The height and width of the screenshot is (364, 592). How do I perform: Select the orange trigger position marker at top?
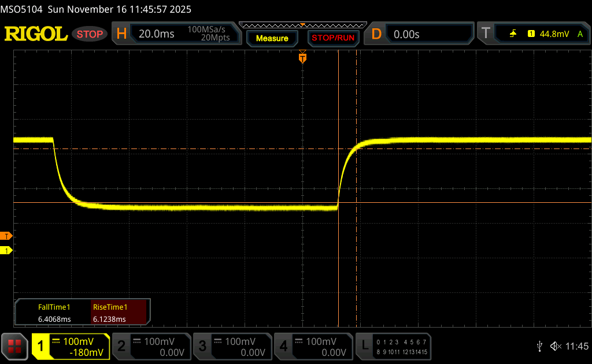click(x=302, y=58)
